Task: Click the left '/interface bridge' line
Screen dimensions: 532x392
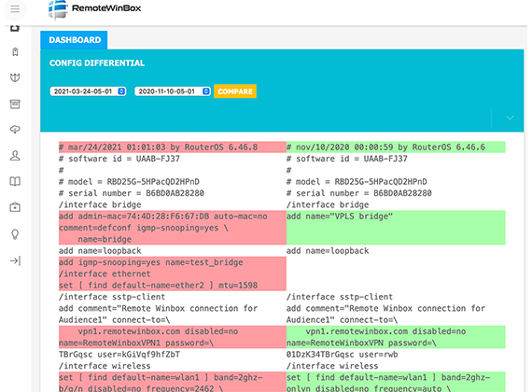Action: [x=100, y=204]
